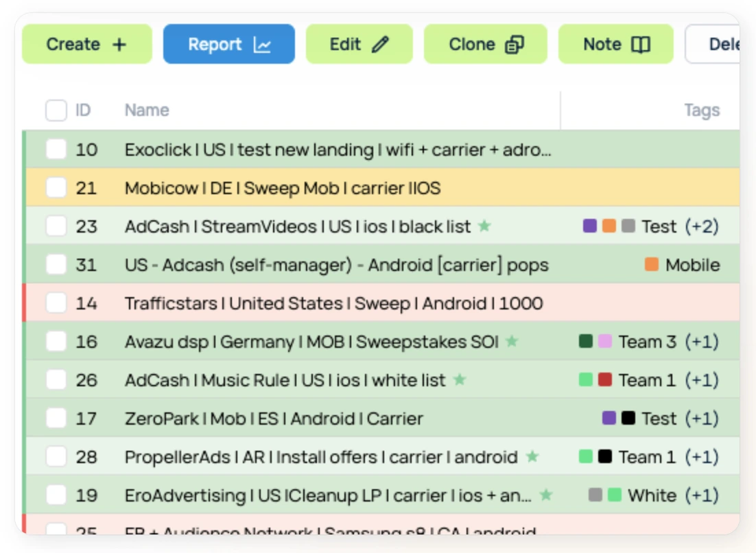
Task: Toggle the select-all checkbox in header
Action: (x=56, y=110)
